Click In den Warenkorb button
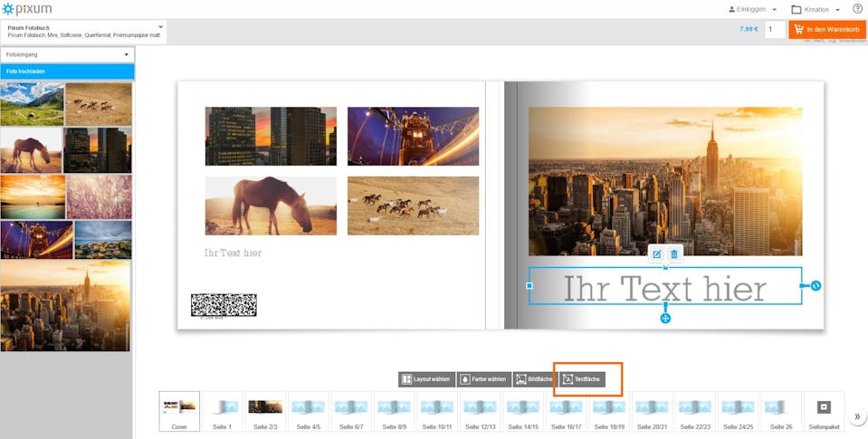Image resolution: width=868 pixels, height=439 pixels. [x=827, y=30]
